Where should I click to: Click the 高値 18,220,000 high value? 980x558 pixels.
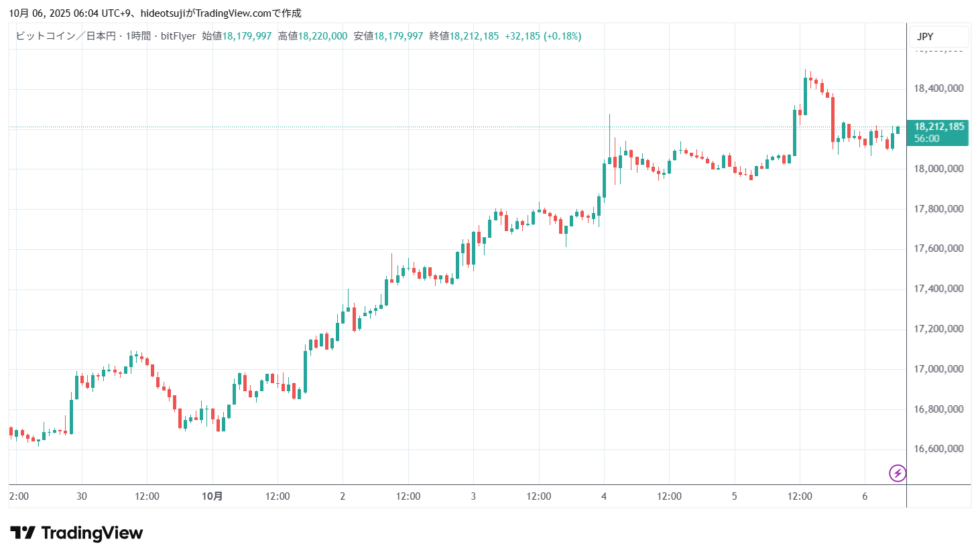click(x=322, y=36)
